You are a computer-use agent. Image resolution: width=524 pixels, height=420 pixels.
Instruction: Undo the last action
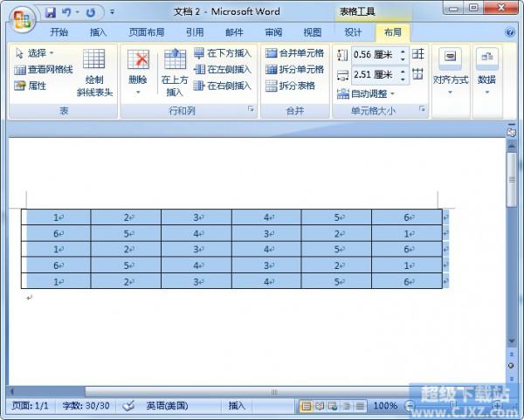coord(66,13)
